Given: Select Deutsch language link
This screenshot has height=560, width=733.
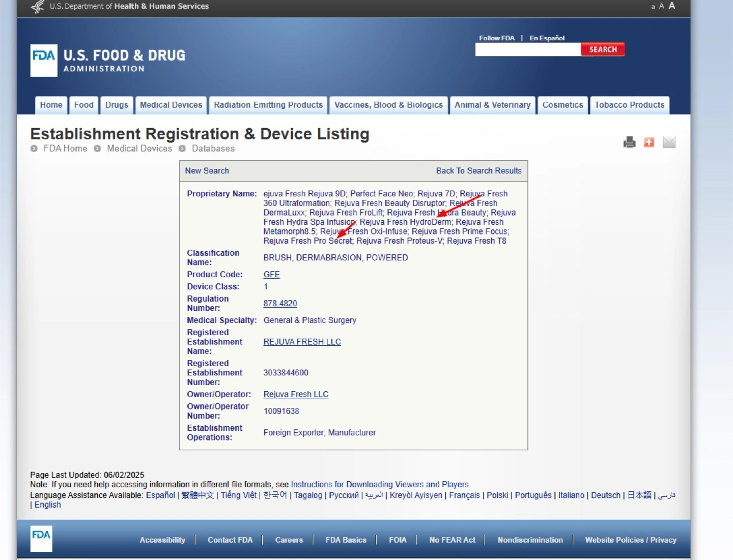Looking at the screenshot, I should 606,495.
